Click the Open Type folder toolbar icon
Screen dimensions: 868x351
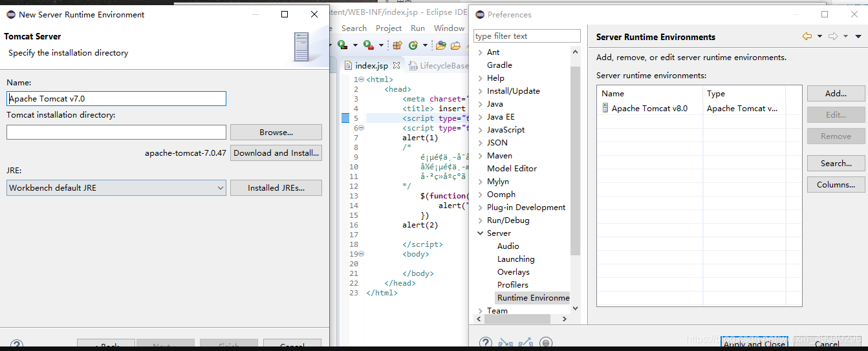441,45
